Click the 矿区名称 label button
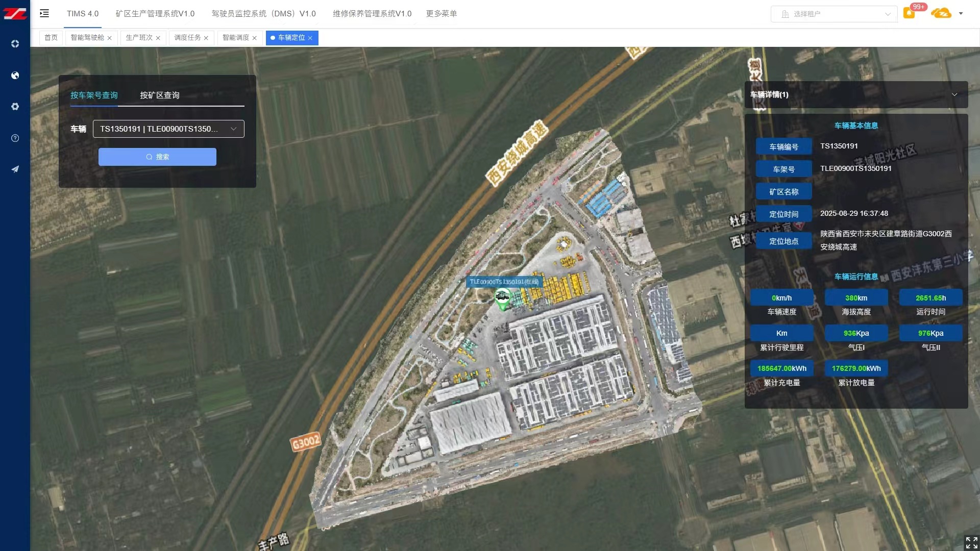 pyautogui.click(x=783, y=192)
